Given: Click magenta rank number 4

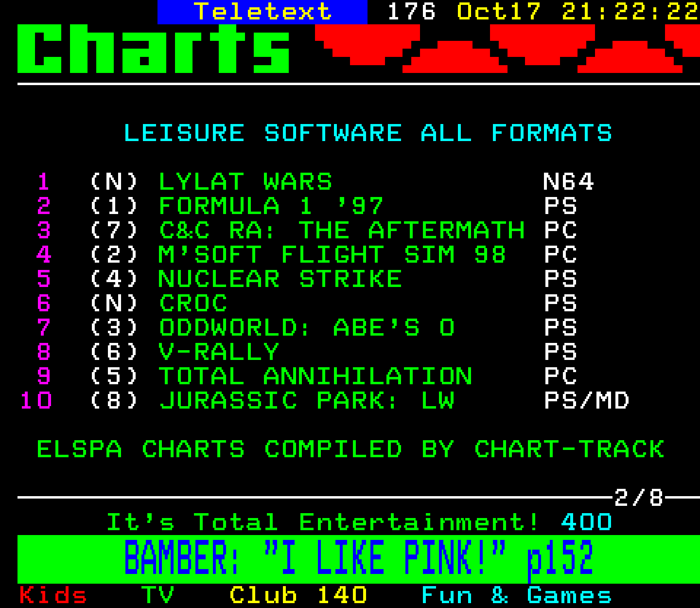Looking at the screenshot, I should (44, 255).
